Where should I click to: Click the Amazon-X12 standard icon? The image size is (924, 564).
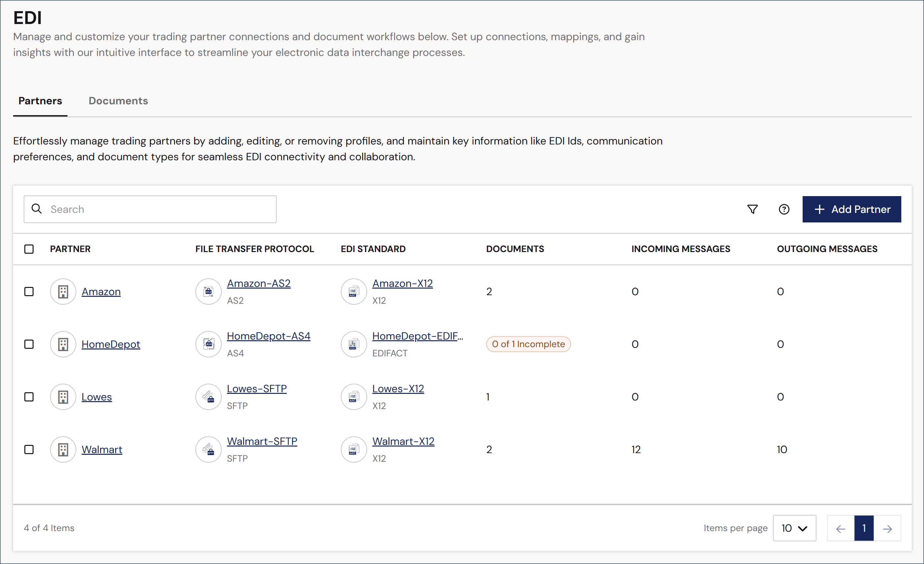[x=354, y=292]
